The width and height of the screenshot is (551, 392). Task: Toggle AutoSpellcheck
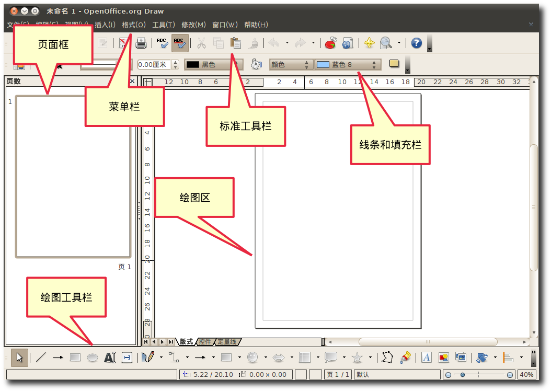pyautogui.click(x=179, y=43)
